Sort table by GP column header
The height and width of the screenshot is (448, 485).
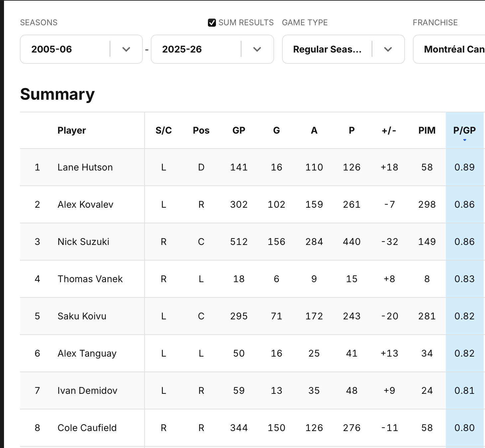point(239,130)
